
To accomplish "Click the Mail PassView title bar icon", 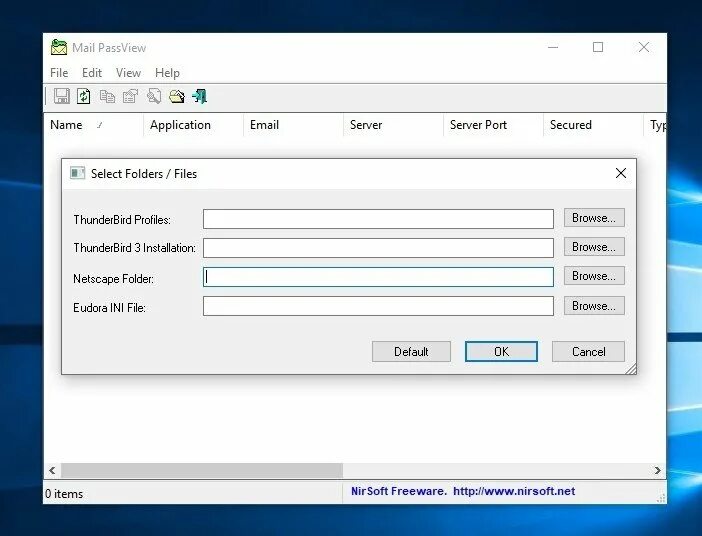I will (x=59, y=47).
